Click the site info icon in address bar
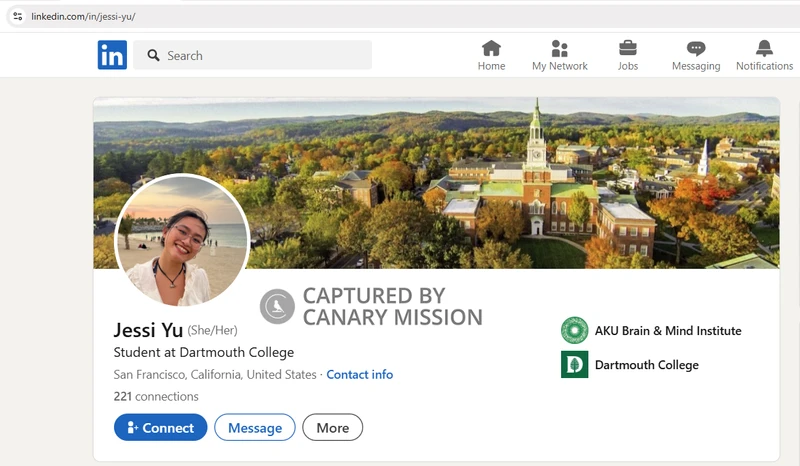This screenshot has width=800, height=466. click(17, 16)
